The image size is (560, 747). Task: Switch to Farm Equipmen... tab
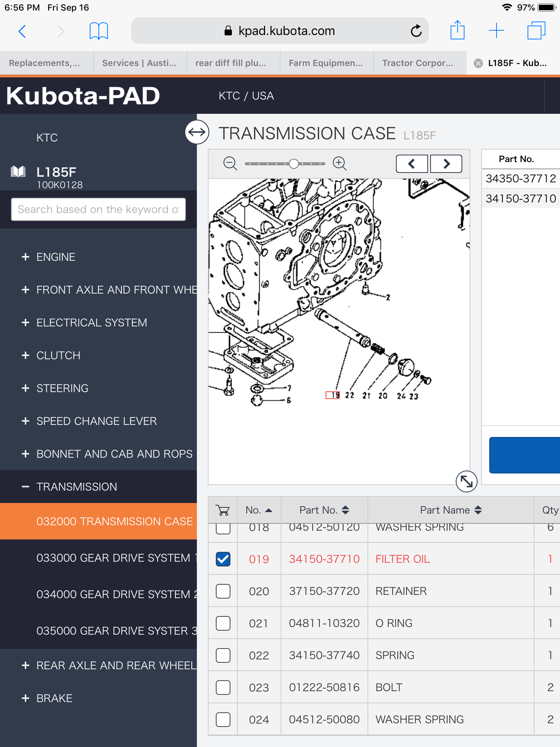(x=327, y=63)
